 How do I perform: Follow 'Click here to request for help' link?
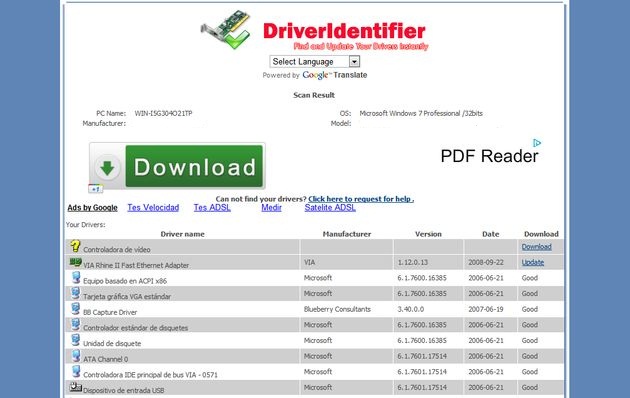click(x=361, y=199)
